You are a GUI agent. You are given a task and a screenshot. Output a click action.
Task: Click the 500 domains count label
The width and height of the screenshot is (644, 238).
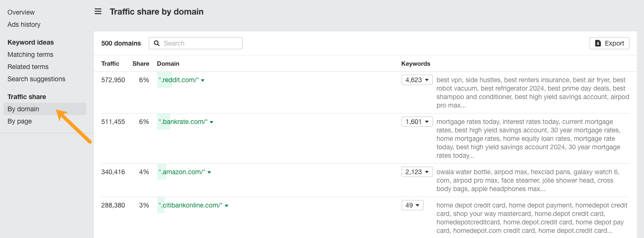pyautogui.click(x=121, y=43)
